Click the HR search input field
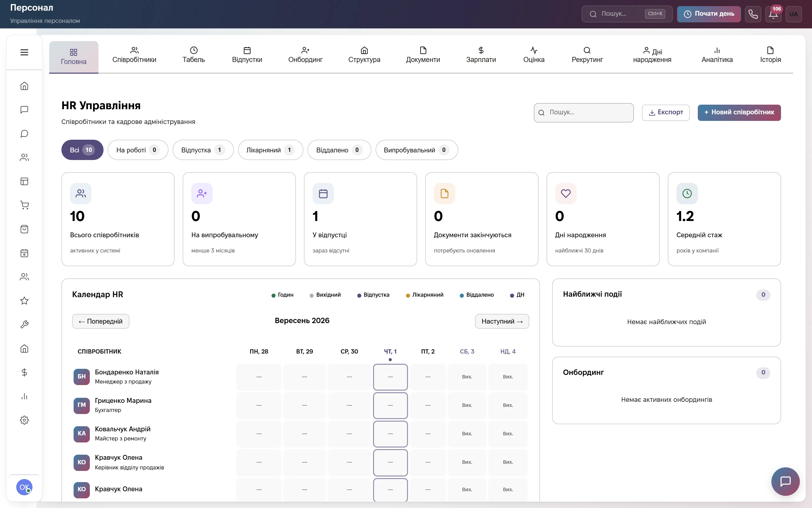 (x=584, y=113)
